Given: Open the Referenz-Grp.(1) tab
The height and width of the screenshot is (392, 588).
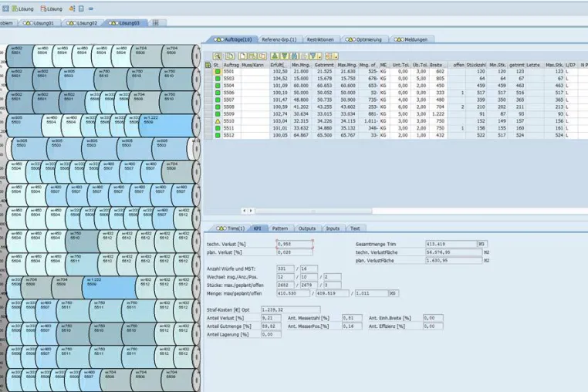Looking at the screenshot, I should 279,39.
